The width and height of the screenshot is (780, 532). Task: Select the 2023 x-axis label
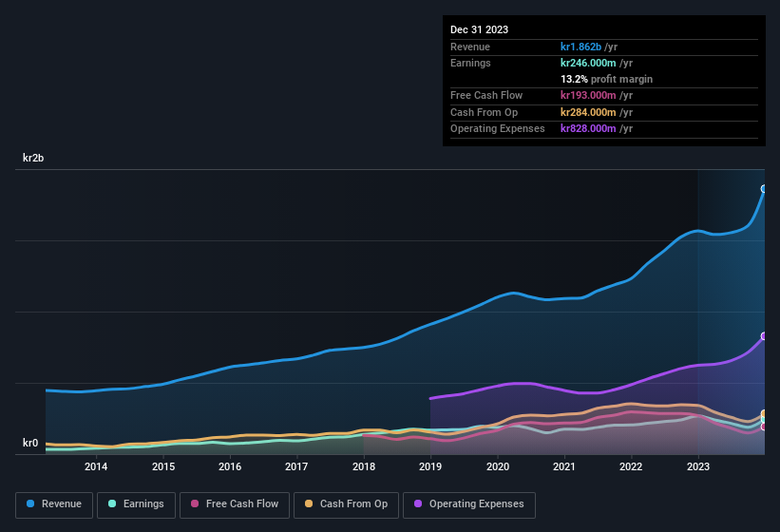[698, 466]
